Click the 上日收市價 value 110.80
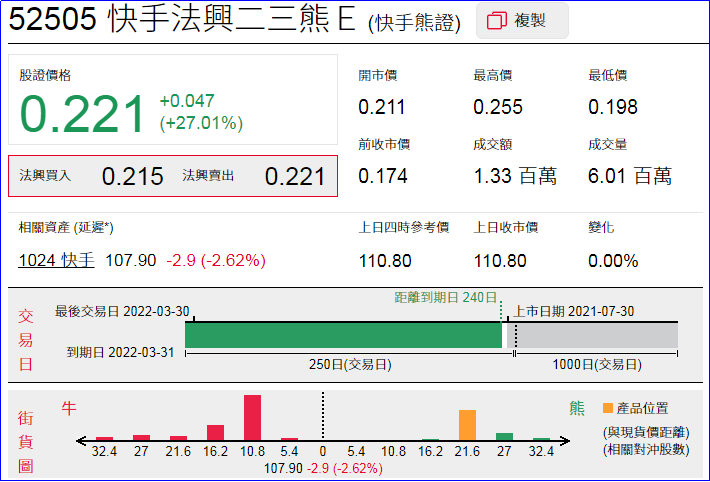Image resolution: width=710 pixels, height=482 pixels. [500, 261]
